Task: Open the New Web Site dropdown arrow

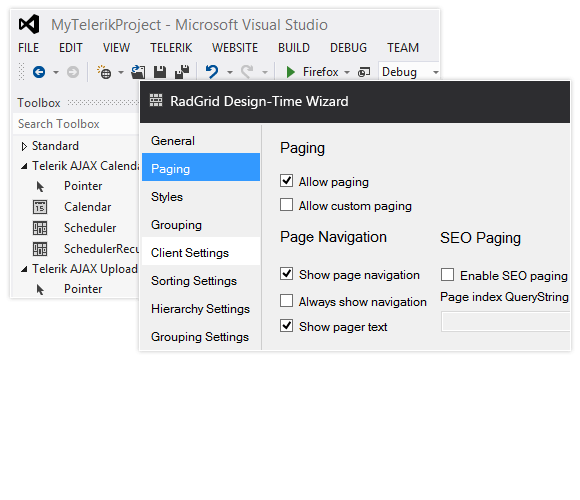Action: coord(121,72)
